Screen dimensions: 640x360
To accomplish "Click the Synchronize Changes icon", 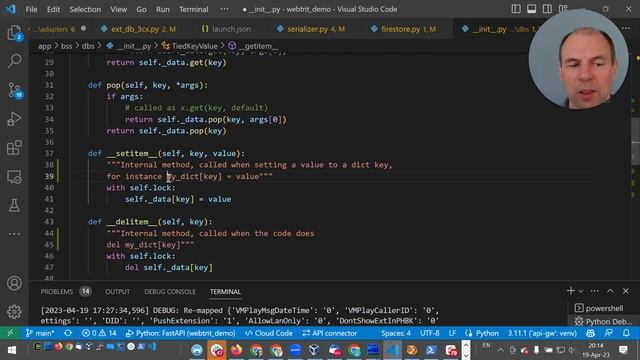I will pos(68,333).
